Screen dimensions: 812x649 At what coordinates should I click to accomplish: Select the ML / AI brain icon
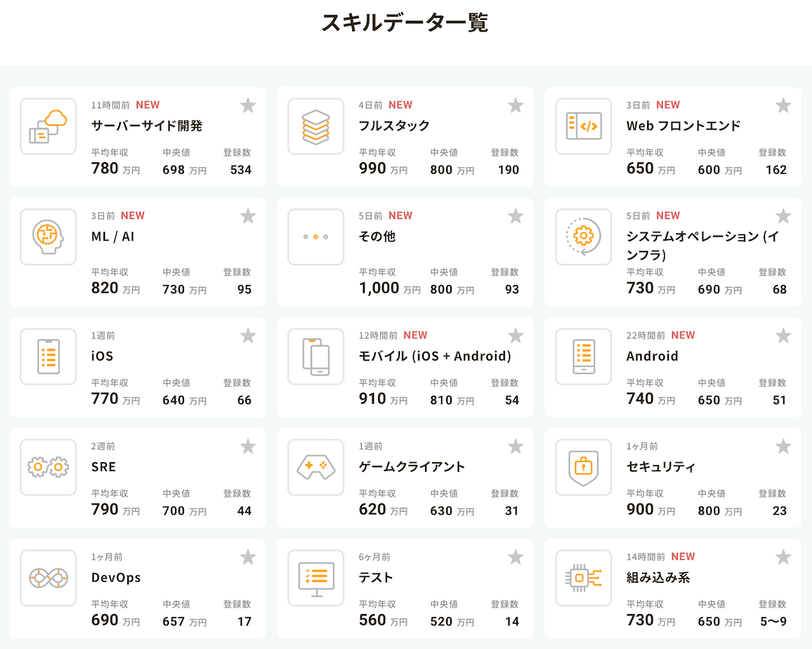point(48,237)
